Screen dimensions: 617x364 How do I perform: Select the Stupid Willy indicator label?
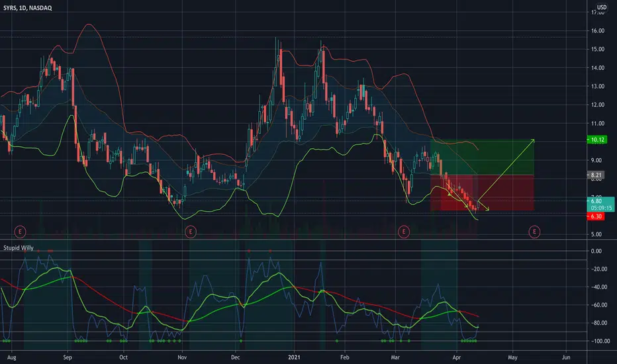[x=19, y=248]
